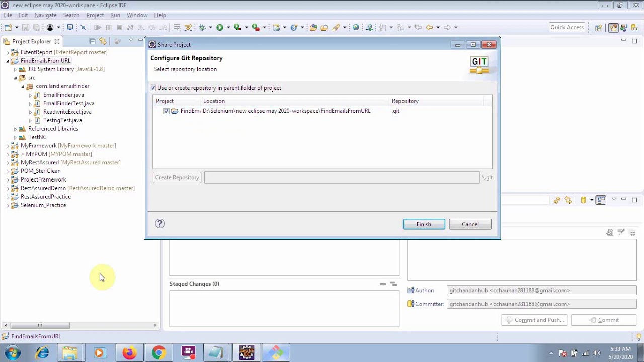The height and width of the screenshot is (362, 644).
Task: Click the Open Web Browser globe icon
Action: click(x=356, y=28)
